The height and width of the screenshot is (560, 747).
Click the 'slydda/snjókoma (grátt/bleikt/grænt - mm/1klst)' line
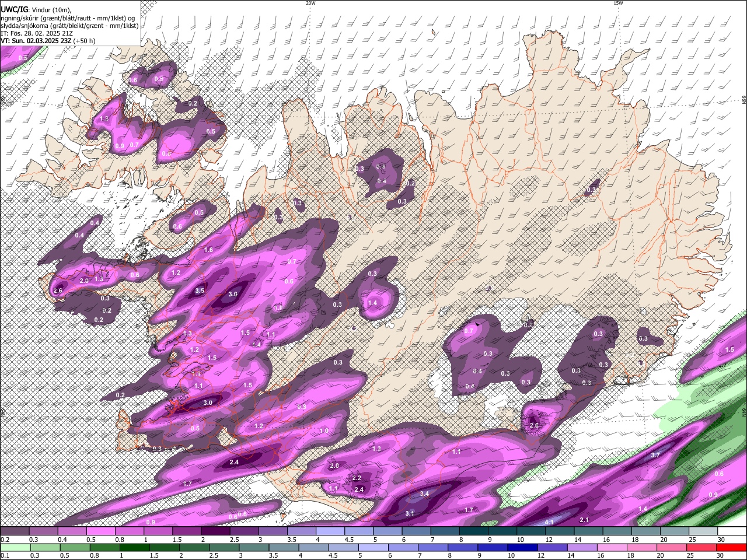(69, 26)
